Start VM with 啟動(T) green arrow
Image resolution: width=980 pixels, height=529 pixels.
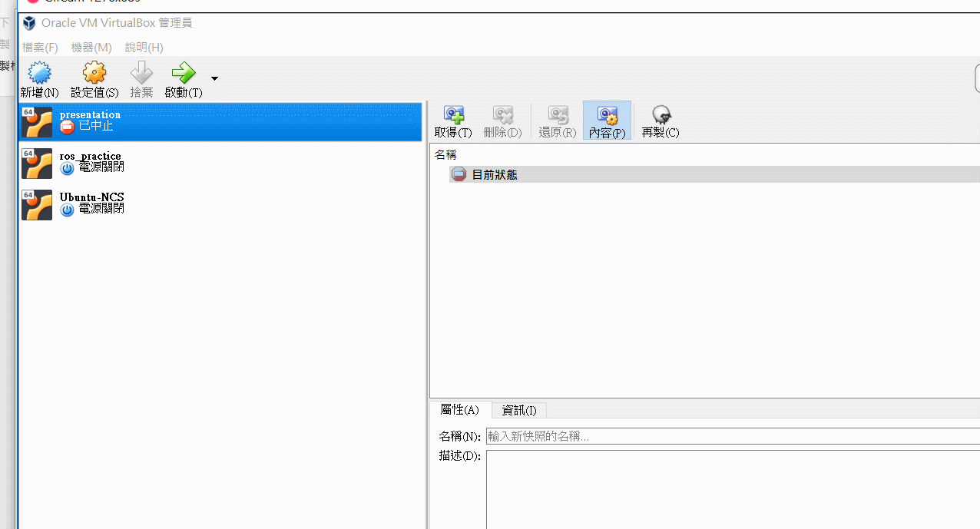pyautogui.click(x=184, y=74)
